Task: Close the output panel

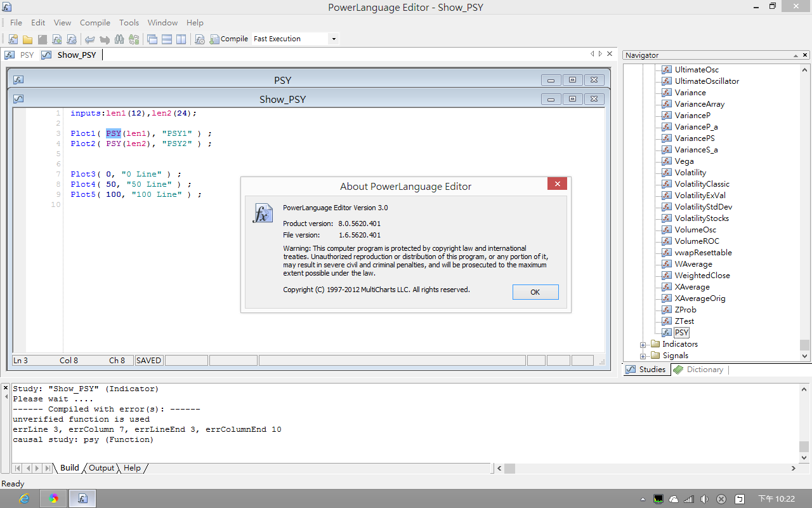Action: (6, 387)
